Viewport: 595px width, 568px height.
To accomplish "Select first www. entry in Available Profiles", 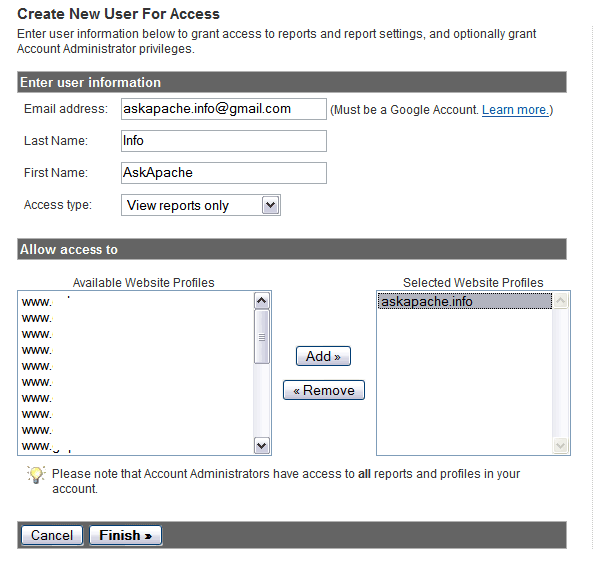I will tap(136, 302).
